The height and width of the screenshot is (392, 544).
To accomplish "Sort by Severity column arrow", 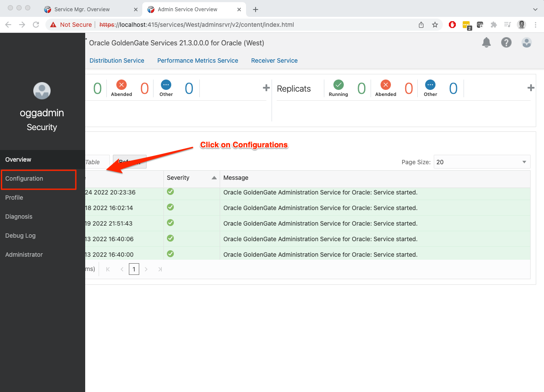I will pyautogui.click(x=214, y=178).
